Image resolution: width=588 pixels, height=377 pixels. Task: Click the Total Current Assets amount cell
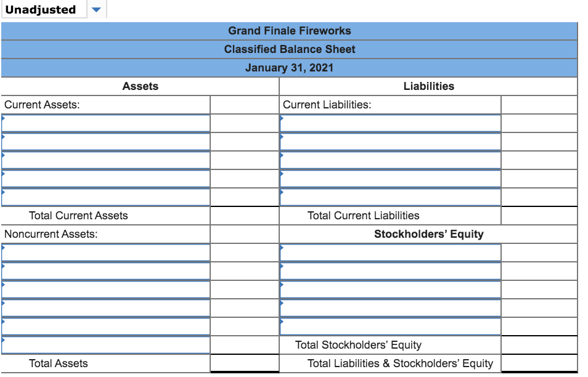pyautogui.click(x=244, y=215)
